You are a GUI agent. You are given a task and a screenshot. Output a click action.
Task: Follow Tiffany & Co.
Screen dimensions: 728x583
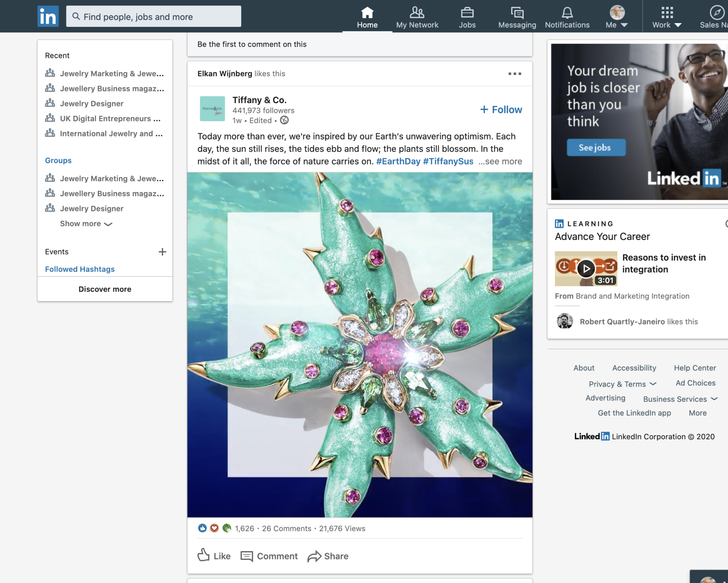click(501, 110)
